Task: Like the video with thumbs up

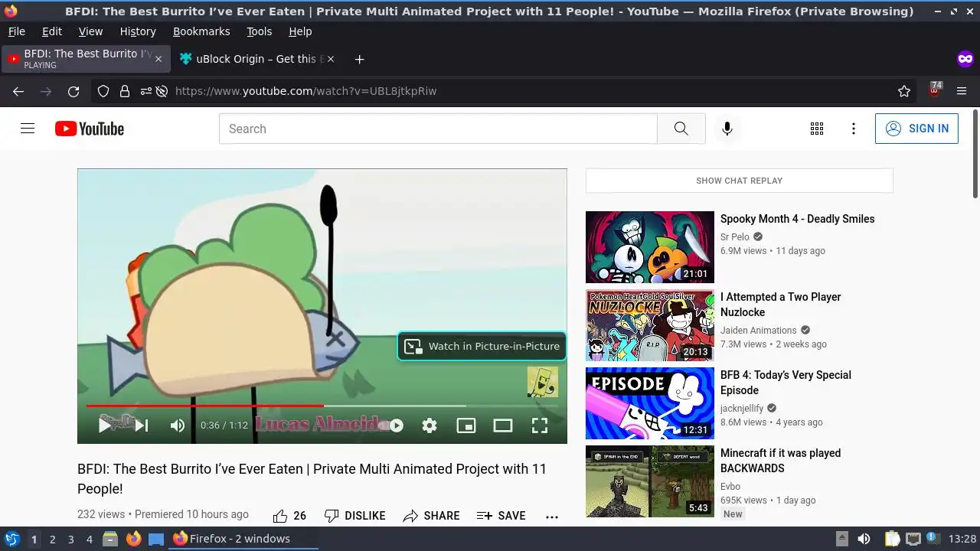Action: tap(290, 516)
